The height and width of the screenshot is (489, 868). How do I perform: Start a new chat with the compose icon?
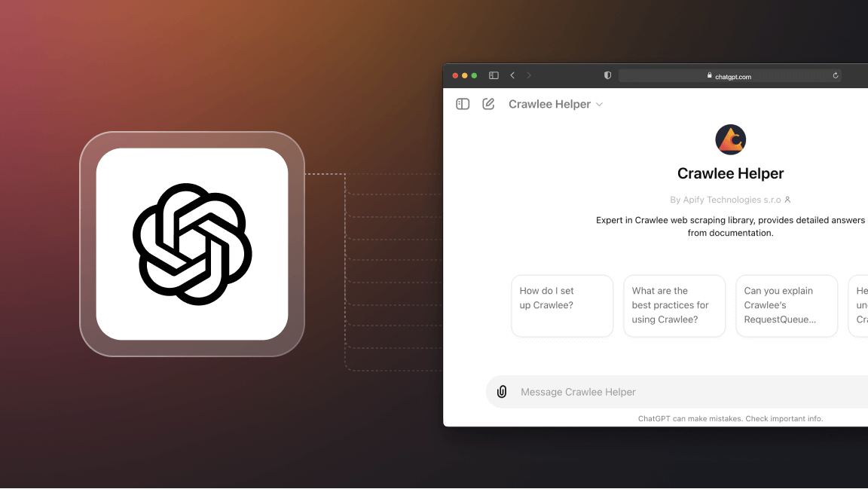(x=488, y=103)
